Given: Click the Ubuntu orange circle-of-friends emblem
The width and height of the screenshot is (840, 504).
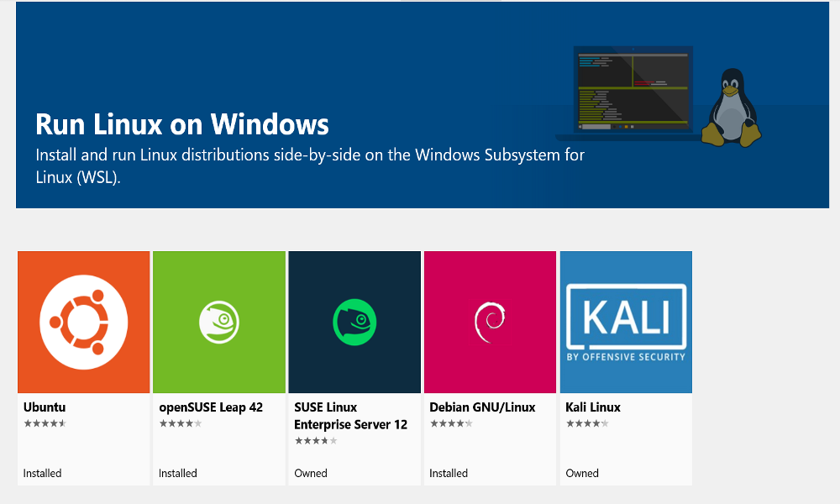Looking at the screenshot, I should tap(83, 322).
